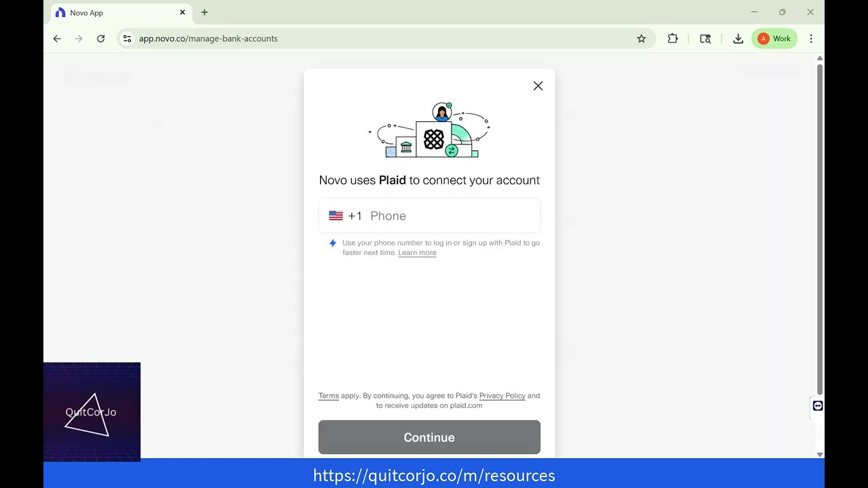This screenshot has width=868, height=488.
Task: Open browser Downloads
Action: [x=738, y=39]
